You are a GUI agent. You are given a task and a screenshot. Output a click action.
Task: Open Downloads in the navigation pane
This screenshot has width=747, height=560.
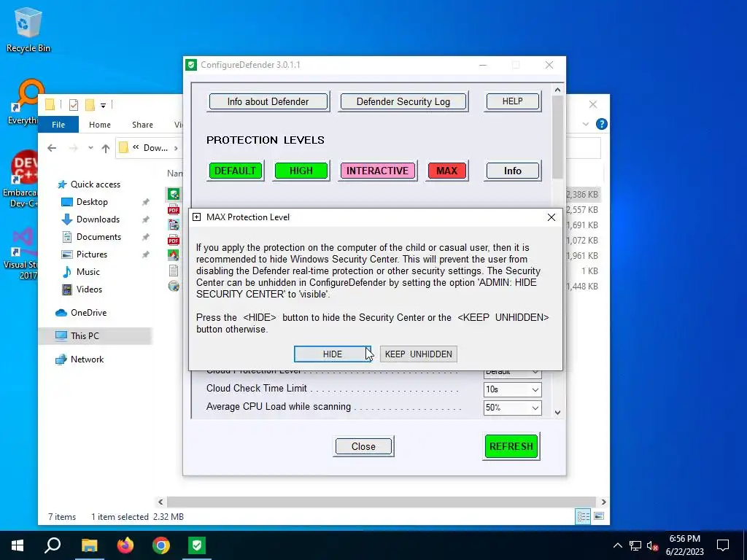(98, 219)
